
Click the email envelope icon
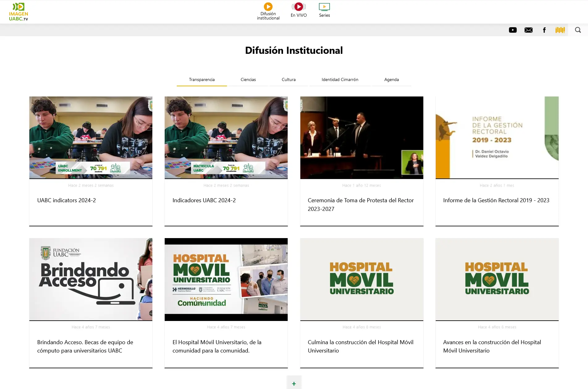(x=528, y=30)
